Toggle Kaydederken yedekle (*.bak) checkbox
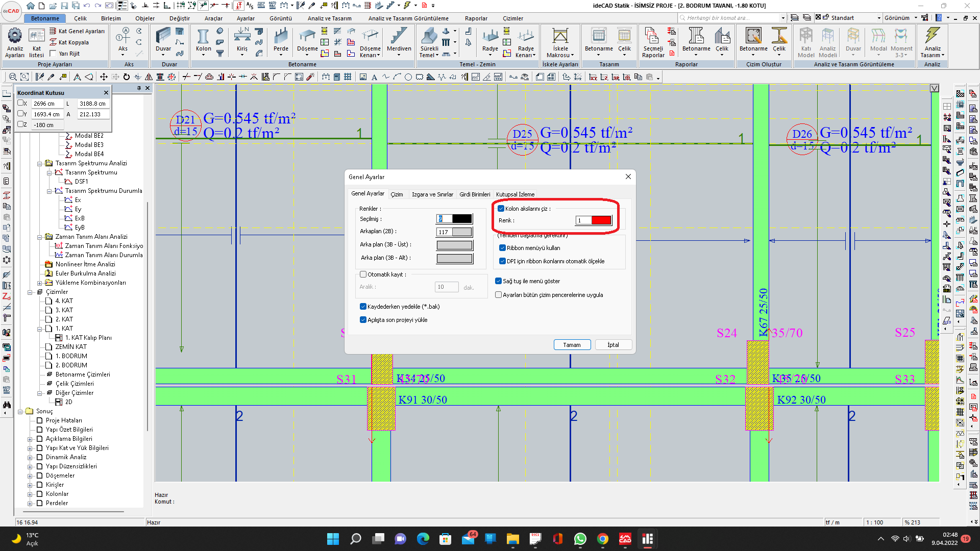The width and height of the screenshot is (980, 551). point(363,307)
